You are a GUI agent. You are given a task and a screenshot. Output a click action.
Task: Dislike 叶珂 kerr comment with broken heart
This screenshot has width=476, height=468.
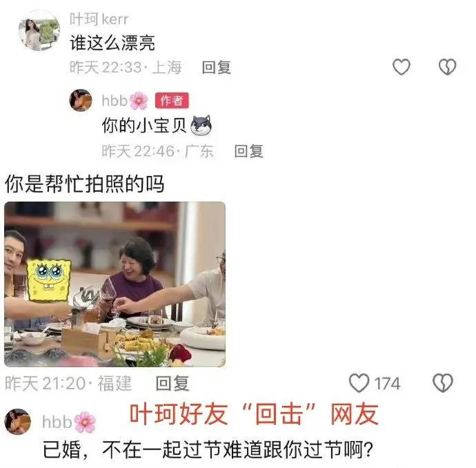[447, 67]
